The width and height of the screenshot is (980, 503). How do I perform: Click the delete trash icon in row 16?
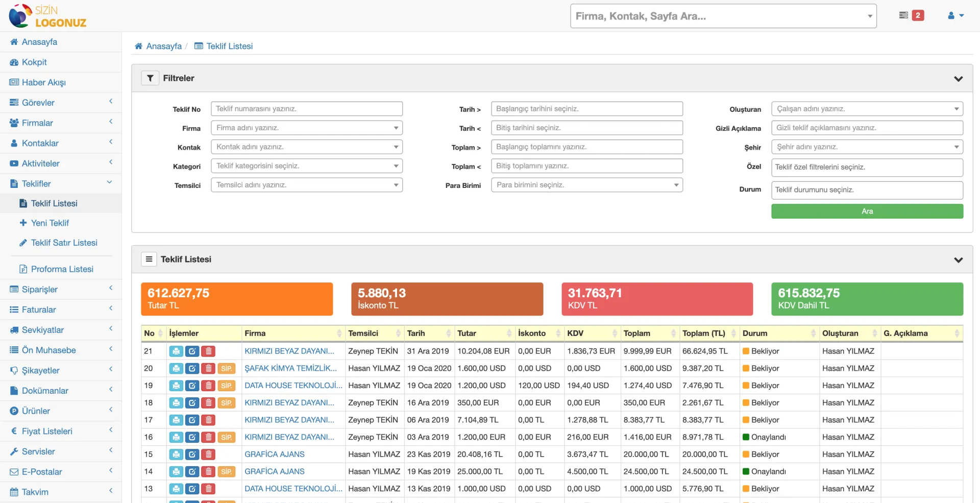pos(208,437)
